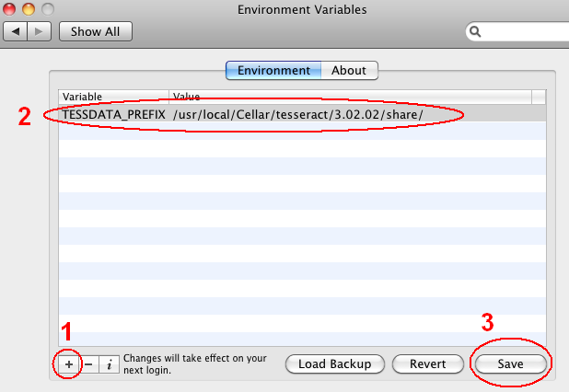Revert changes to variables
569x392 pixels.
coord(428,363)
